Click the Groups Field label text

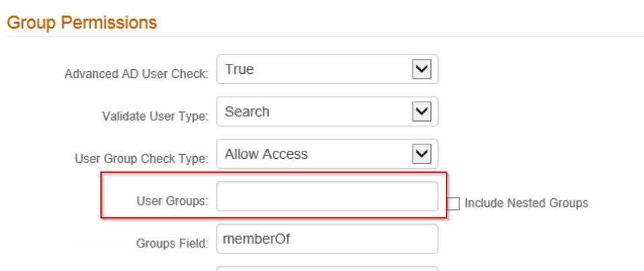(172, 243)
